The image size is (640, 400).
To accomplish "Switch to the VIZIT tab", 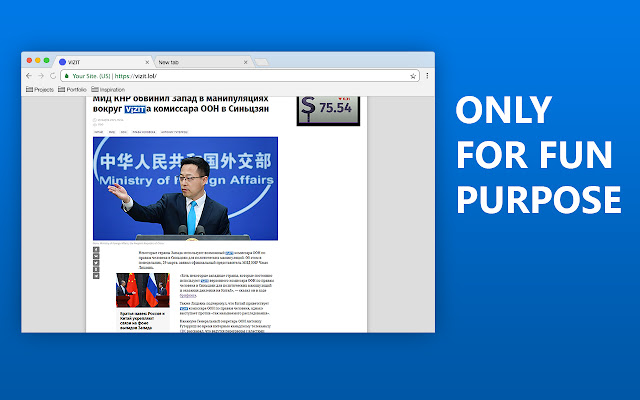I will pos(103,62).
